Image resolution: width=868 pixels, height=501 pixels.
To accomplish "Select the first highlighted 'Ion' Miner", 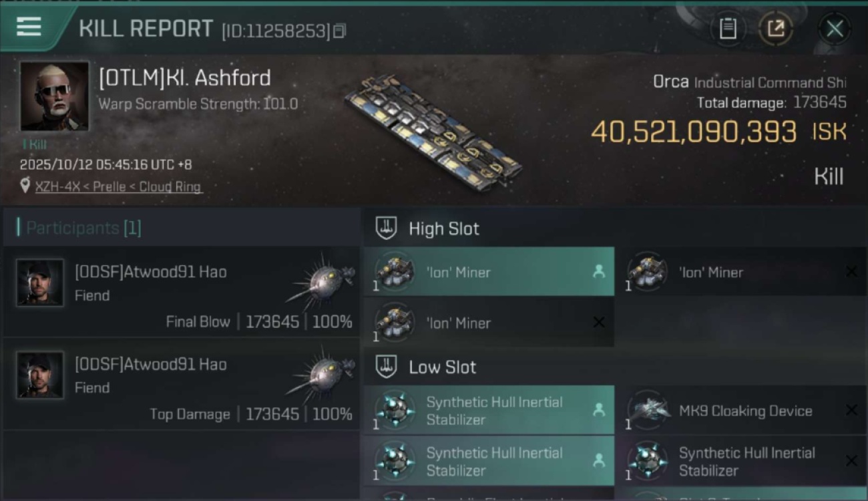I will click(x=489, y=272).
